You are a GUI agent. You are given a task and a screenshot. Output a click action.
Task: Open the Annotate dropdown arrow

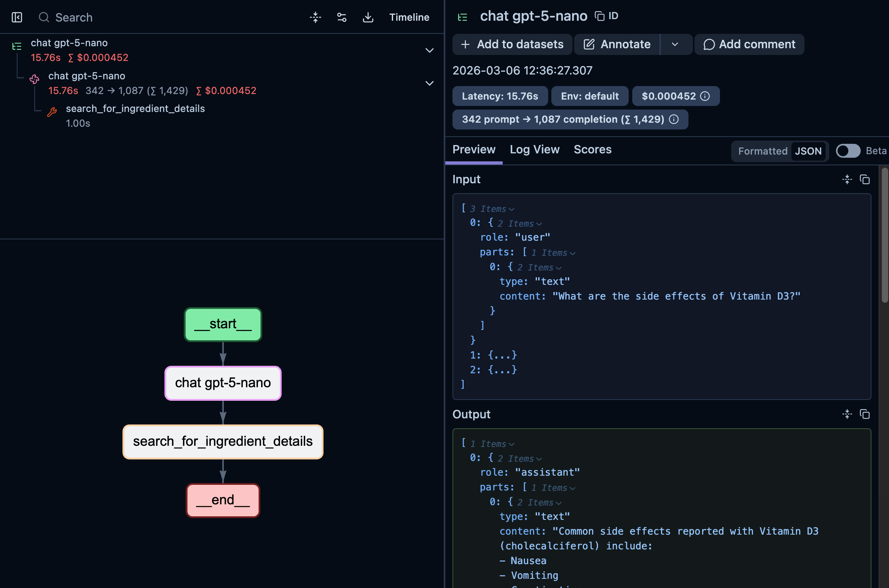675,44
